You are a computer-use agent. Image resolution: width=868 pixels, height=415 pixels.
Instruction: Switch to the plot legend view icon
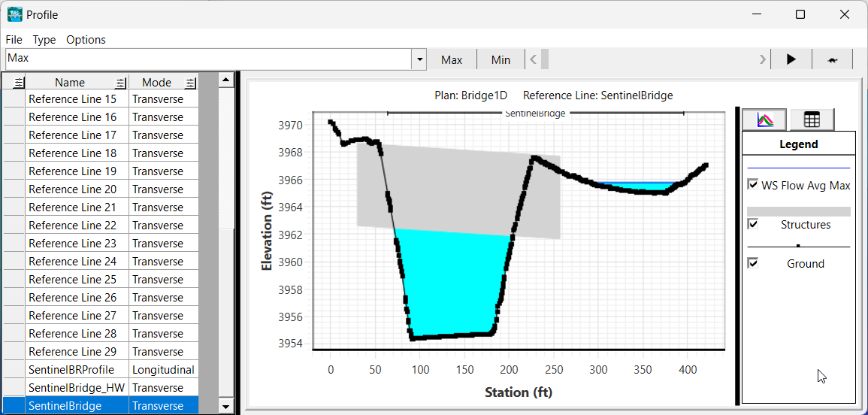(764, 120)
